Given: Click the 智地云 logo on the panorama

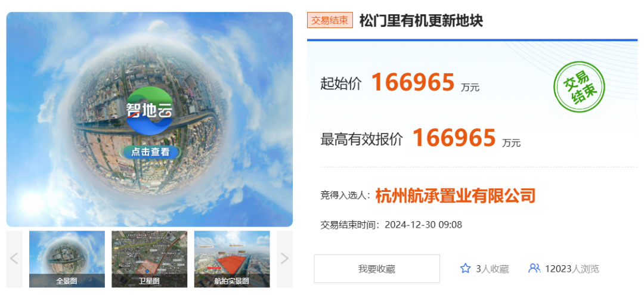Looking at the screenshot, I should coord(150,110).
